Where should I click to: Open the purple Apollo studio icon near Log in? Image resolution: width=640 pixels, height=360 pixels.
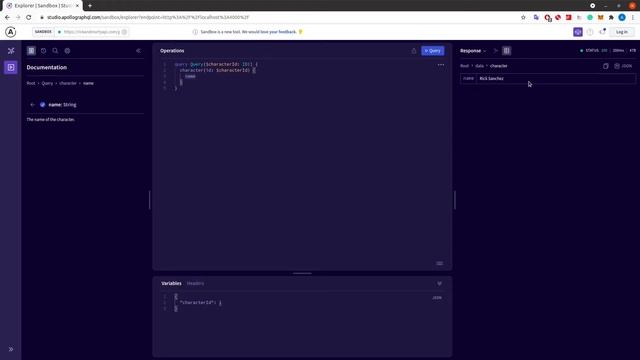click(x=578, y=32)
